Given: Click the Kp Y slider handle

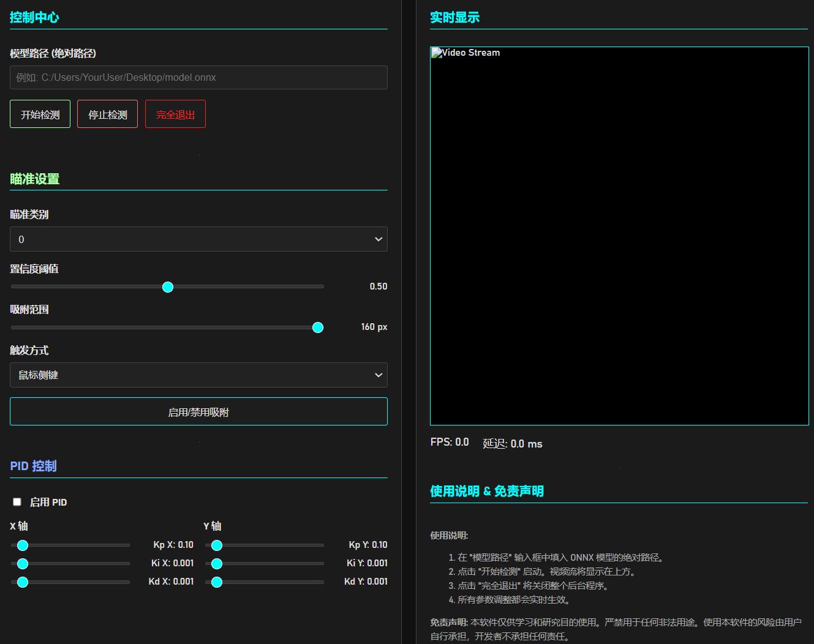Looking at the screenshot, I should pyautogui.click(x=217, y=545).
